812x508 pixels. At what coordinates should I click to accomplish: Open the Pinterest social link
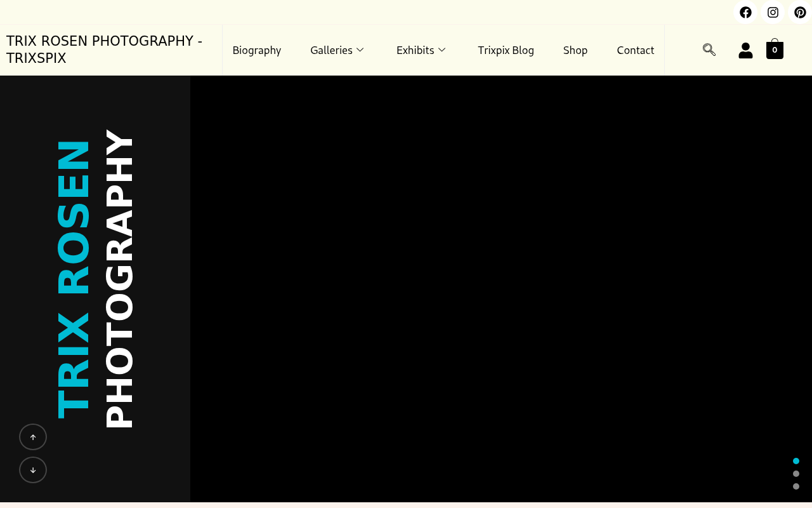click(x=800, y=12)
